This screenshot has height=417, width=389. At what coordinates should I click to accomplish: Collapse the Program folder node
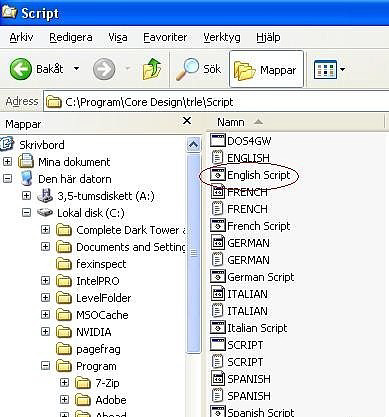tap(45, 366)
